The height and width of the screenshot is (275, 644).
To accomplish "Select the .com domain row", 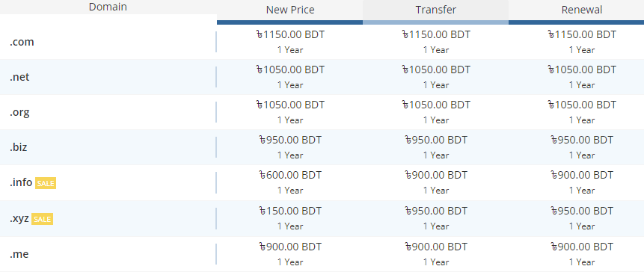I will (322, 42).
